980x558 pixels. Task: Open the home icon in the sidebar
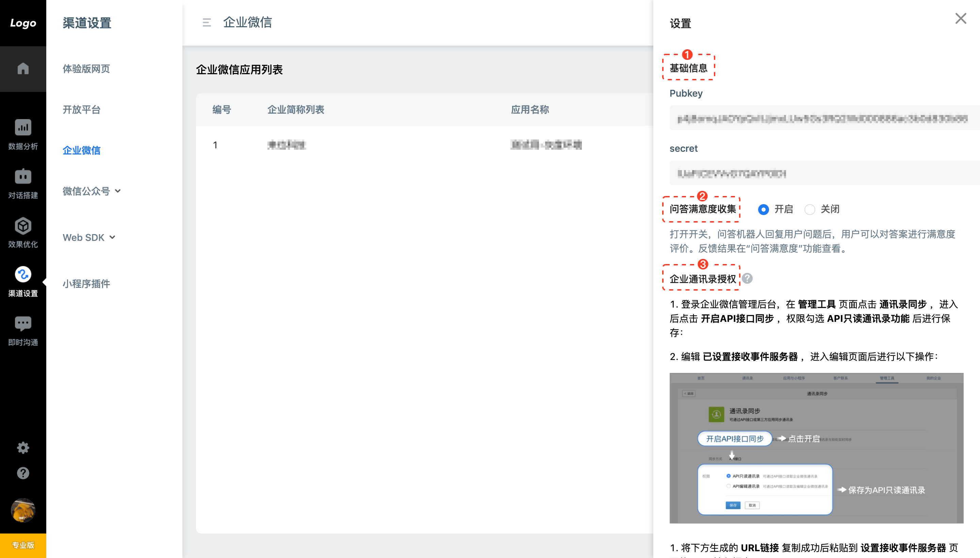(x=23, y=69)
